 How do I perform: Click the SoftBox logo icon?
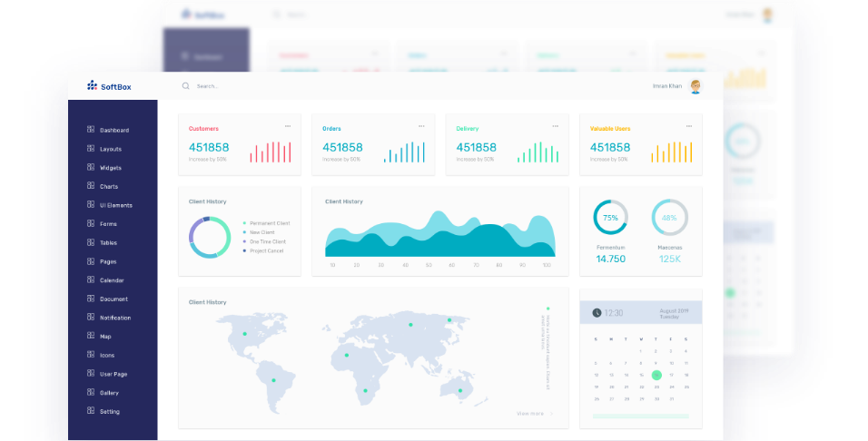click(92, 85)
